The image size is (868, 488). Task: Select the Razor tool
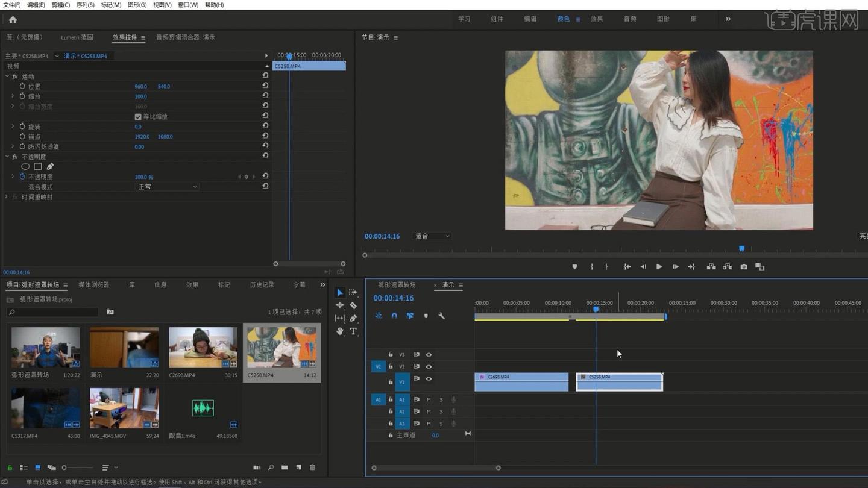pos(353,305)
